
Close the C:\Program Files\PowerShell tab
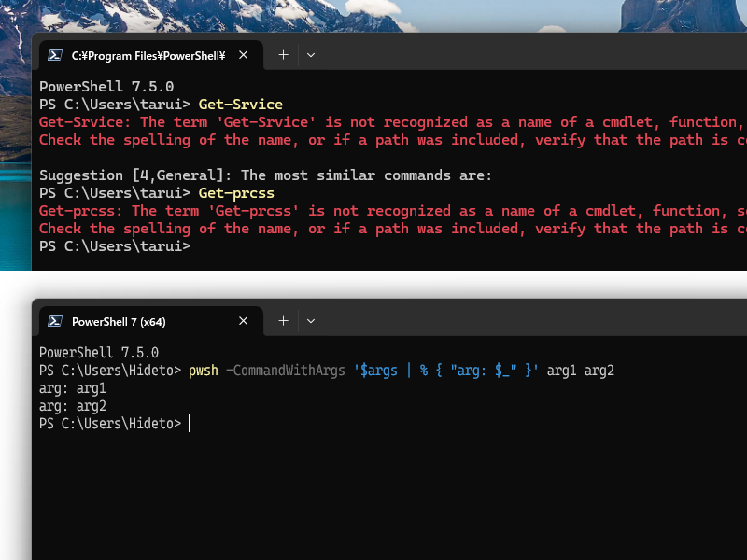pyautogui.click(x=243, y=55)
